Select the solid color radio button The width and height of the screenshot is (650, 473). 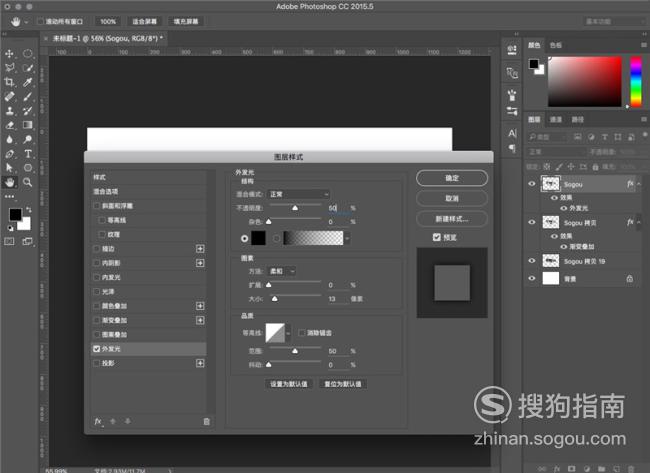(245, 238)
